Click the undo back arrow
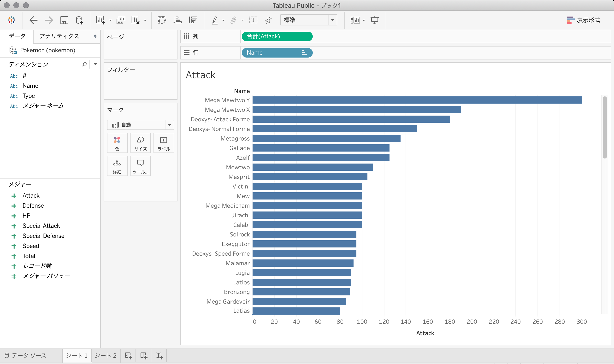The image size is (614, 364). 33,20
